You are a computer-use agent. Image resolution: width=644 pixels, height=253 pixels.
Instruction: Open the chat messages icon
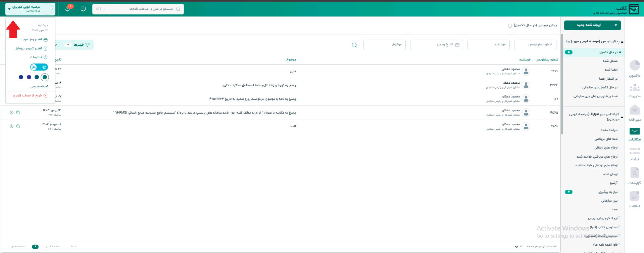point(83,9)
